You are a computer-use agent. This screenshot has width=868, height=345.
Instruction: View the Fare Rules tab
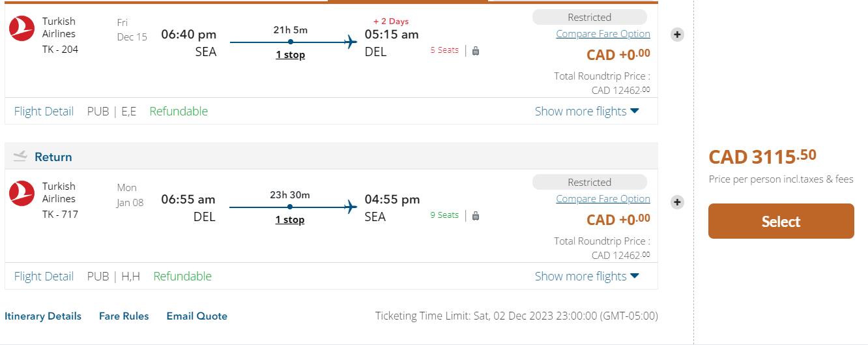pyautogui.click(x=124, y=316)
